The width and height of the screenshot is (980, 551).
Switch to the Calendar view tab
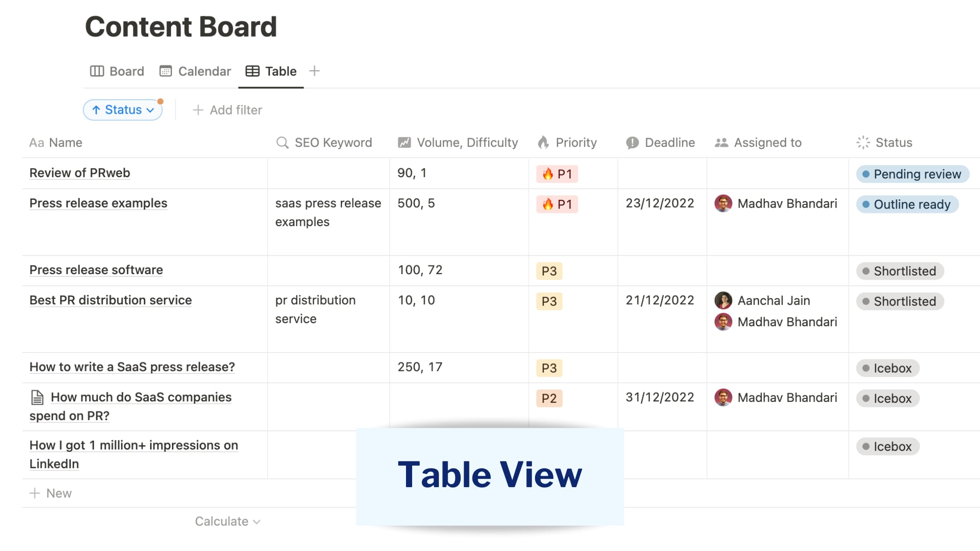(195, 71)
